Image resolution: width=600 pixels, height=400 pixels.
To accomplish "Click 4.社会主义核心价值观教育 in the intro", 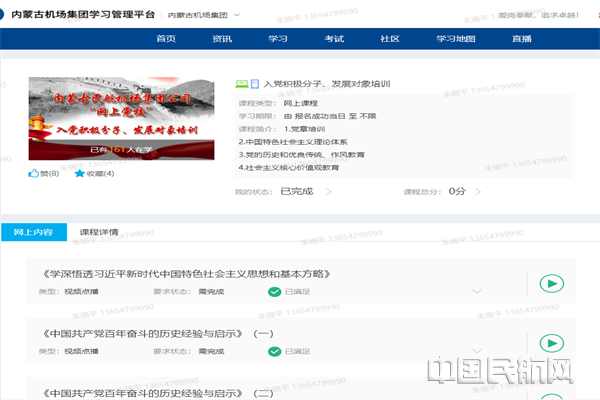I will pyautogui.click(x=289, y=168).
